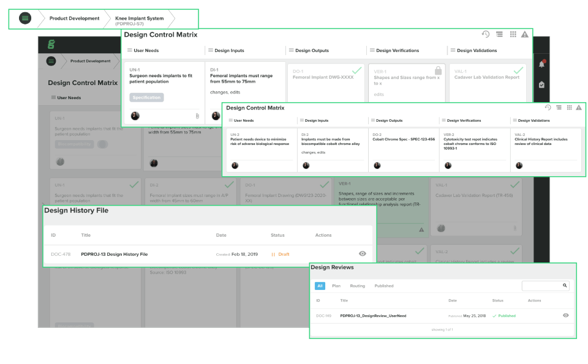This screenshot has height=364, width=588.
Task: Select the Plan tab in Design Reviews
Action: click(336, 286)
